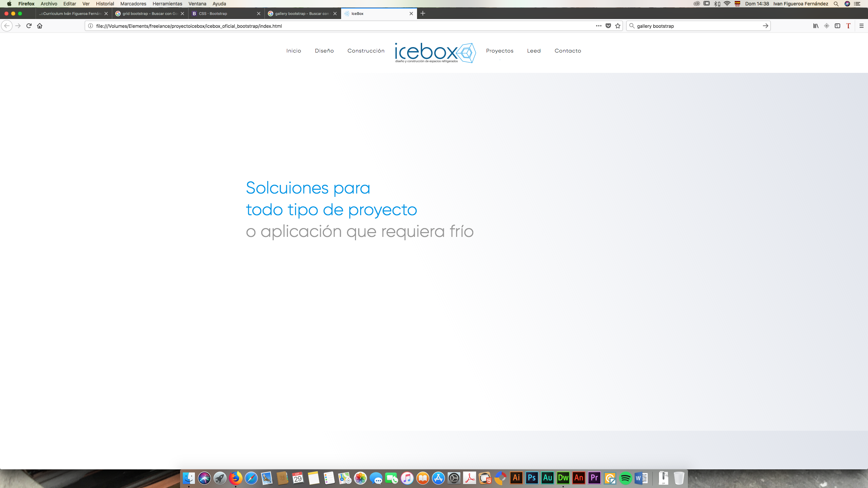Toggle the Firefox sidebar view
Screen dimensions: 868x488
coord(837,26)
